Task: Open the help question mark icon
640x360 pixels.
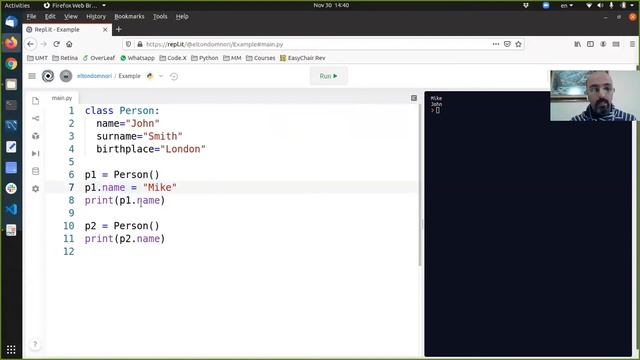Action: coord(35,344)
